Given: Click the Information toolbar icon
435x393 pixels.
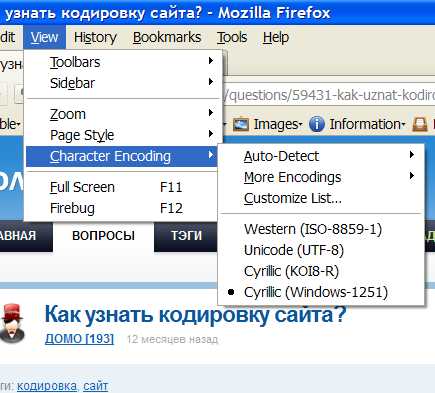Looking at the screenshot, I should pos(316,124).
